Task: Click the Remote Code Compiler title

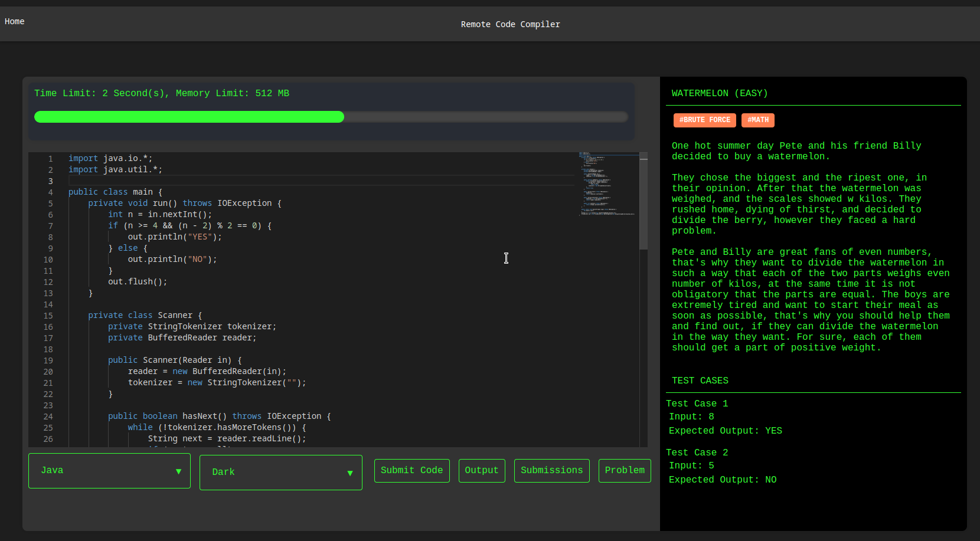Action: coord(511,24)
